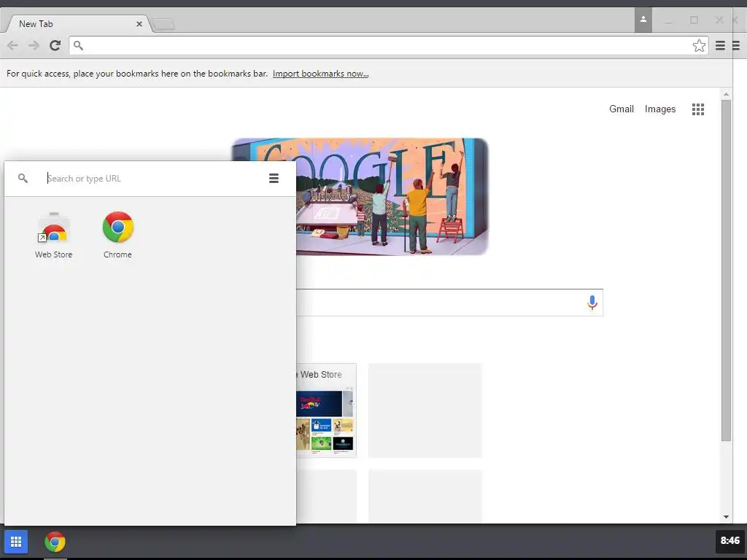The height and width of the screenshot is (560, 747).
Task: Open Gmail link
Action: tap(622, 109)
